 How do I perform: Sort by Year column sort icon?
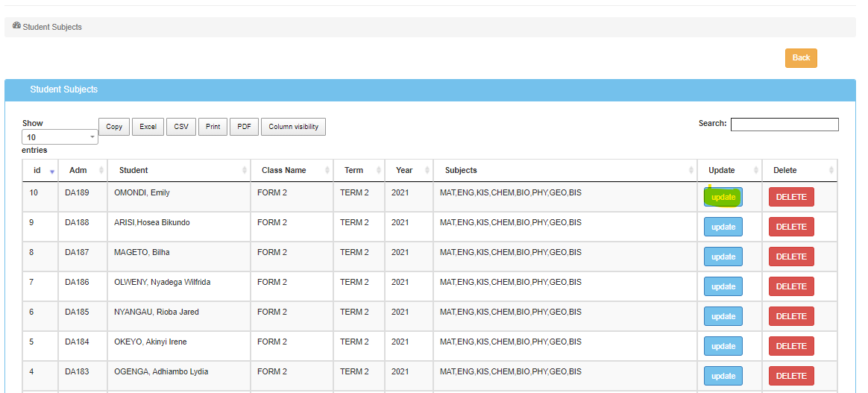click(427, 171)
